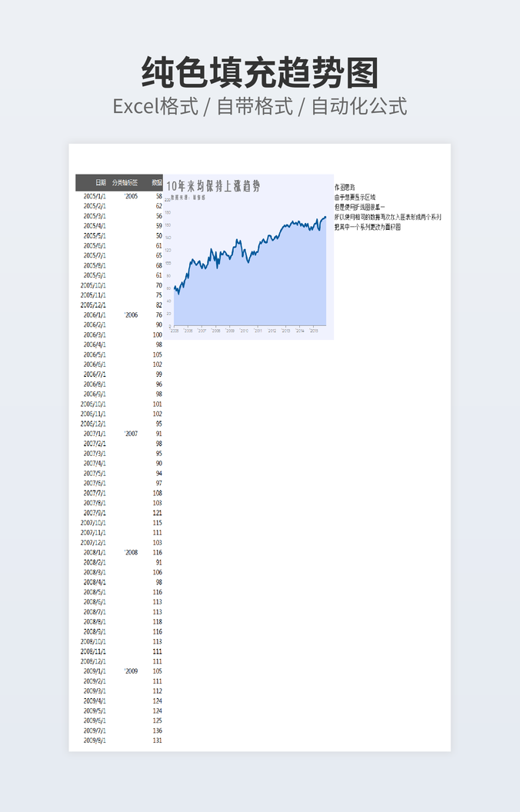Click the '2007 category label cell
Image resolution: width=520 pixels, height=812 pixels.
pyautogui.click(x=131, y=434)
